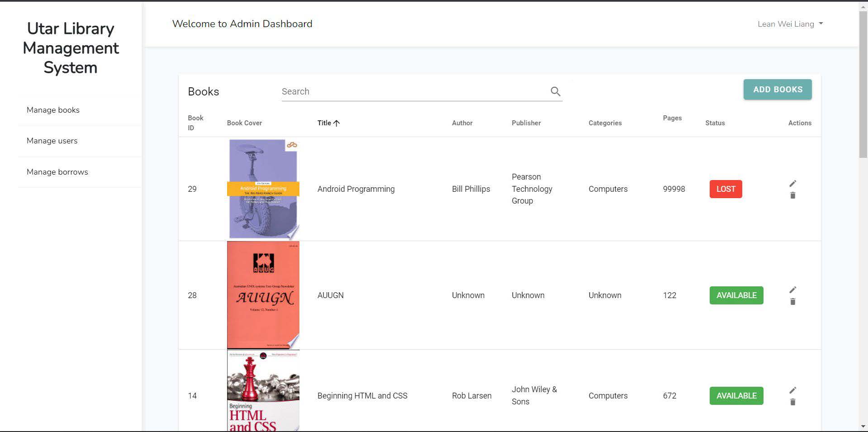Click the search magnifier icon

[555, 91]
